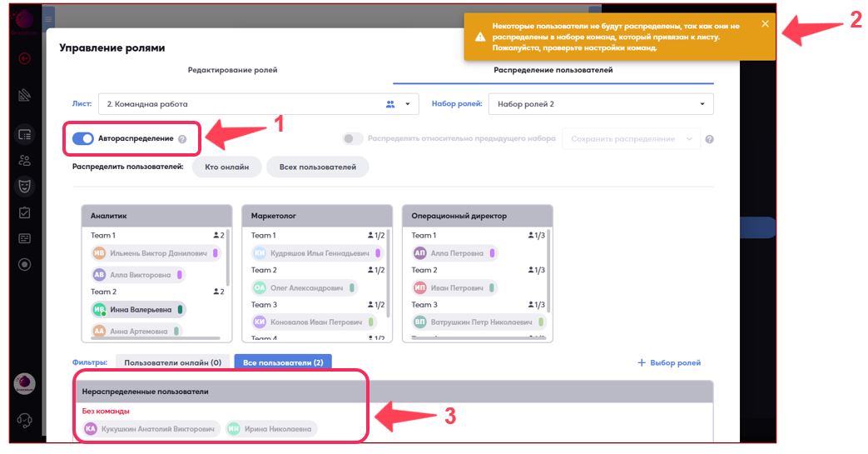The width and height of the screenshot is (868, 454).
Task: Switch to Редактирование ролей tab
Action: (x=232, y=70)
